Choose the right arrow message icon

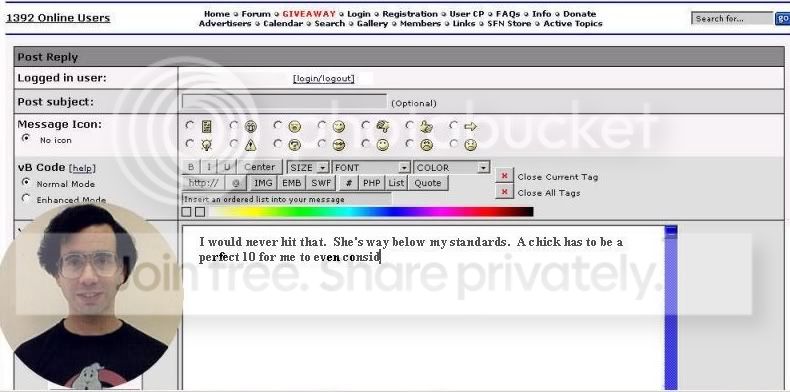pos(470,126)
